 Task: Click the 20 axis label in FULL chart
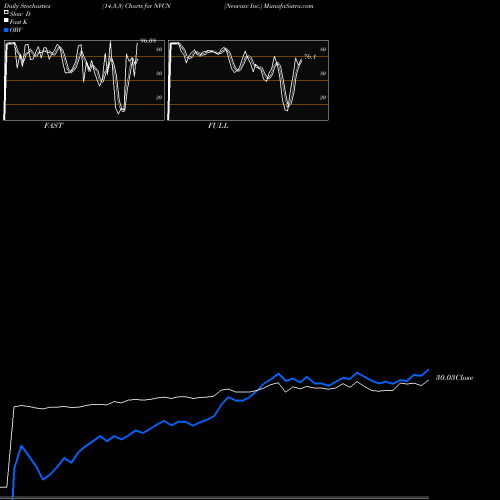[x=323, y=98]
